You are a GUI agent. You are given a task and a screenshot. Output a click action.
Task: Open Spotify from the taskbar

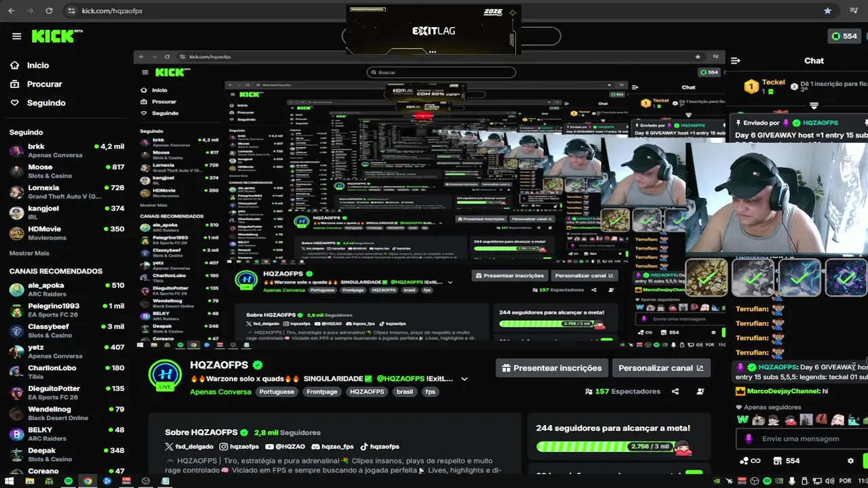coord(68,481)
